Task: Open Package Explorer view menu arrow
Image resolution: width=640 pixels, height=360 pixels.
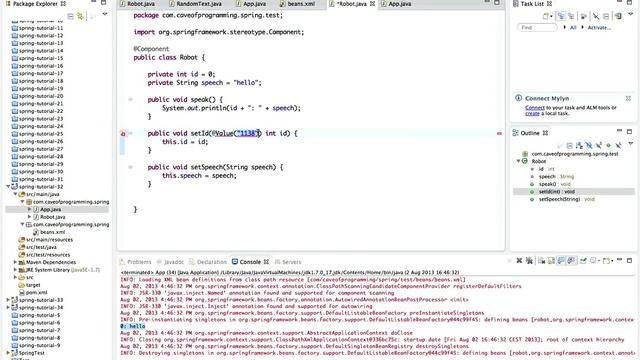Action: click(x=105, y=14)
